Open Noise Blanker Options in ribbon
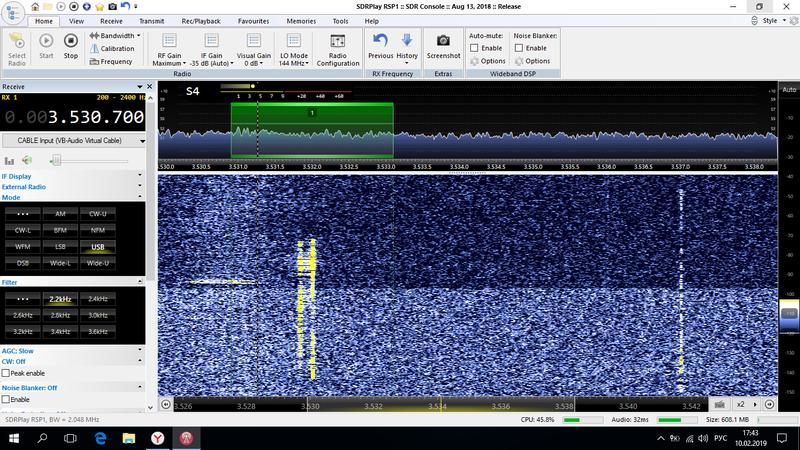The height and width of the screenshot is (450, 800). click(x=532, y=61)
